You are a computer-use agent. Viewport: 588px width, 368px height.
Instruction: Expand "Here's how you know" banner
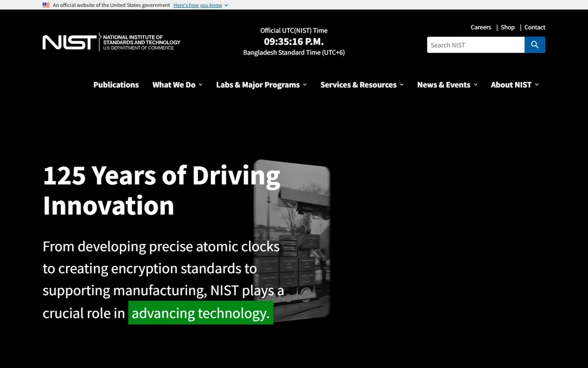coord(200,5)
